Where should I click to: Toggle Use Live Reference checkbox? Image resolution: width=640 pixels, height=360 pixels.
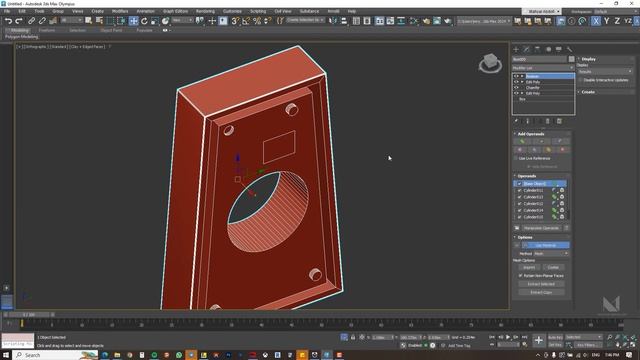pyautogui.click(x=516, y=158)
